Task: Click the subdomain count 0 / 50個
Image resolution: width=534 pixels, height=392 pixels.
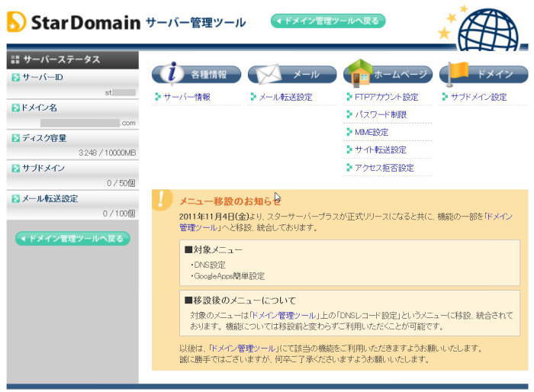Action: tap(121, 183)
